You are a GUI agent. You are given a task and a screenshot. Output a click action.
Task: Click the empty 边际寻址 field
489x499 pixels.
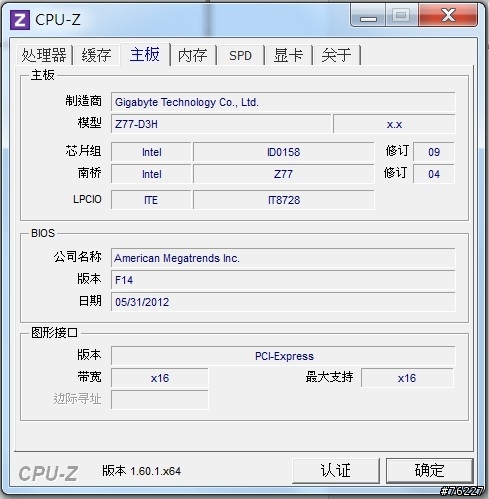pyautogui.click(x=160, y=400)
